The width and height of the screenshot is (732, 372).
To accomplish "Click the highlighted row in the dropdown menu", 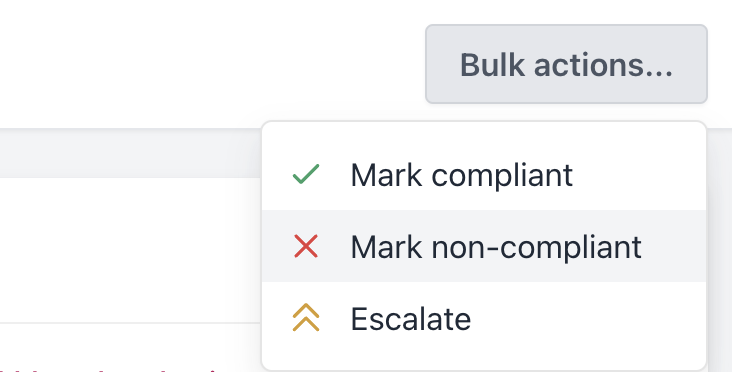I will click(x=484, y=246).
